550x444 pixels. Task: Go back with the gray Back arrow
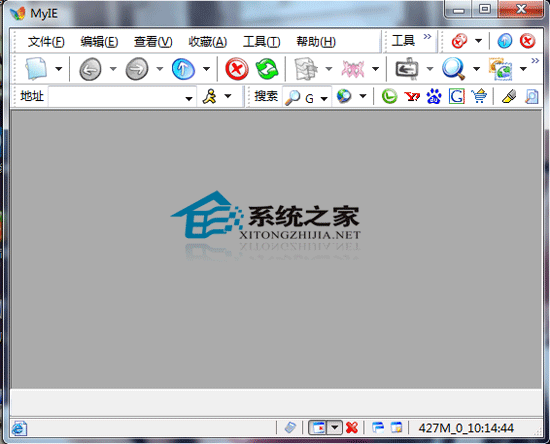[90, 69]
